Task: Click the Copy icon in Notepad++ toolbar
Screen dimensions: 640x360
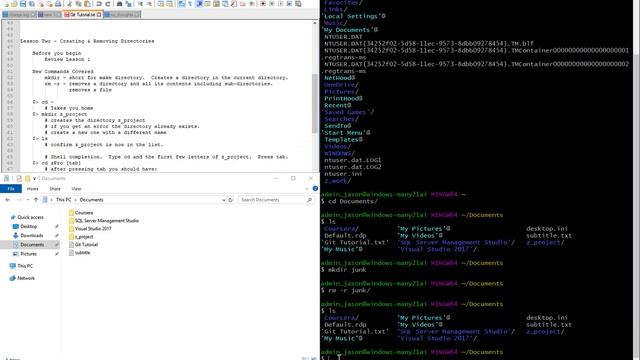Action: (78, 4)
